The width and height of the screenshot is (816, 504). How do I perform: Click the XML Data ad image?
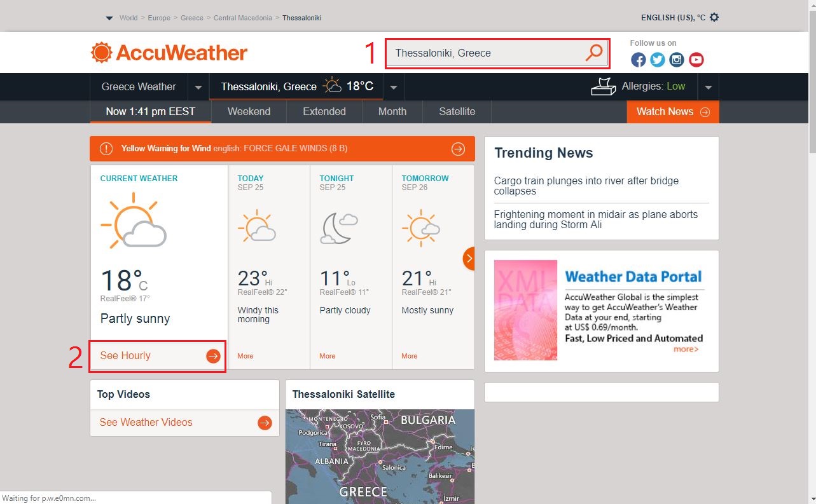[x=525, y=310]
